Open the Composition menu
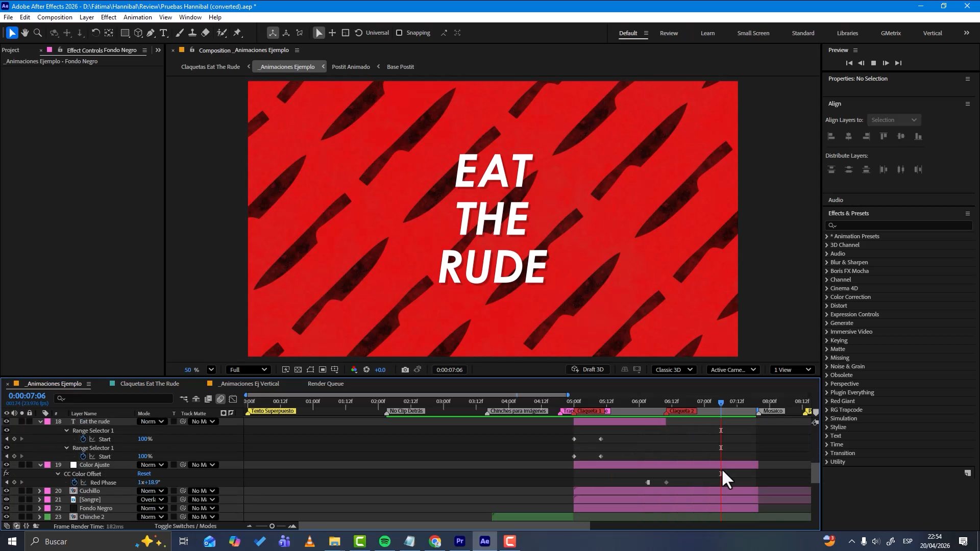 [55, 17]
